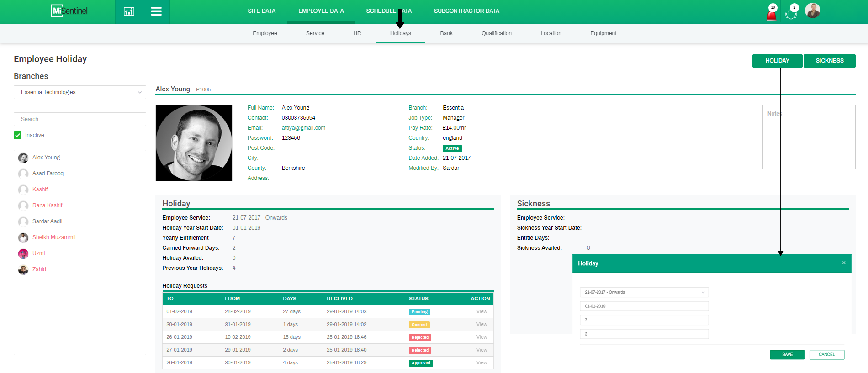
Task: Click Zahid's avatar icon
Action: [23, 270]
